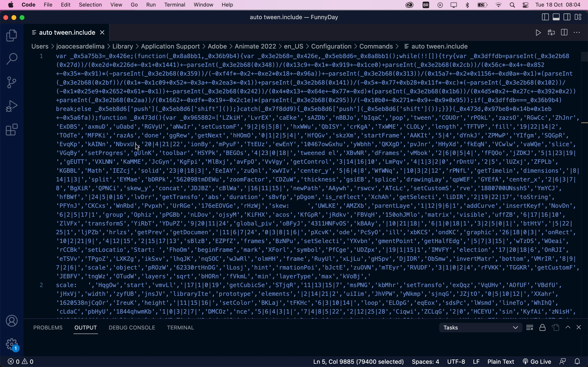This screenshot has width=588, height=367.
Task: Open the Search view in the activity bar
Action: click(x=11, y=59)
